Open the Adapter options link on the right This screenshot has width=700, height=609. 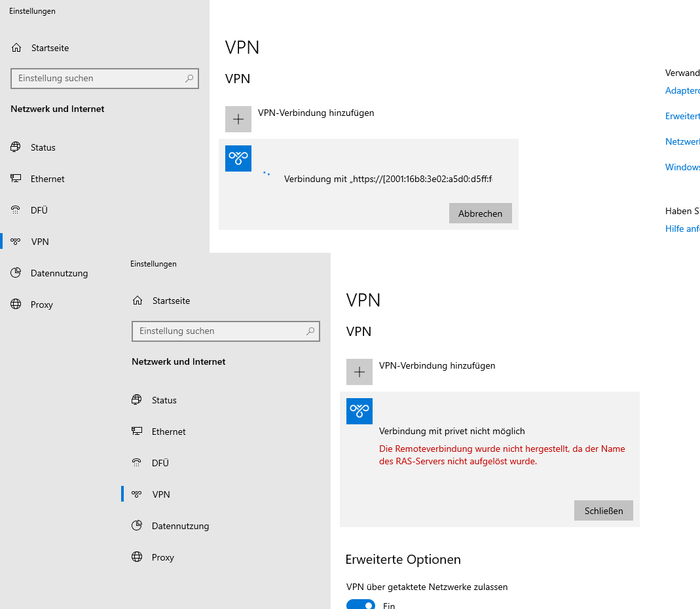[x=682, y=90]
